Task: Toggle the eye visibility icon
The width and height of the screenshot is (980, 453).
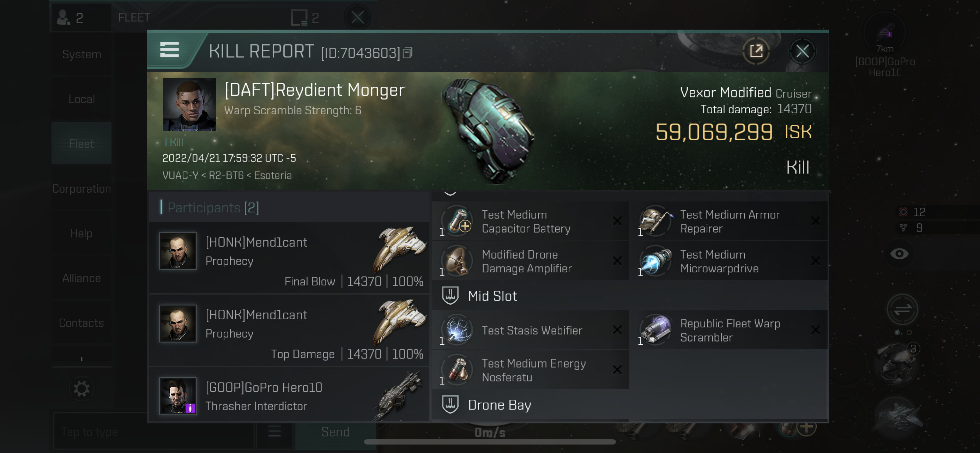Action: (x=899, y=254)
